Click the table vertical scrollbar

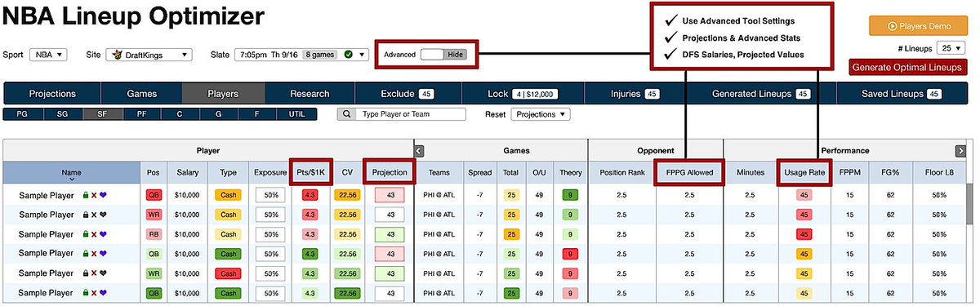tap(969, 204)
